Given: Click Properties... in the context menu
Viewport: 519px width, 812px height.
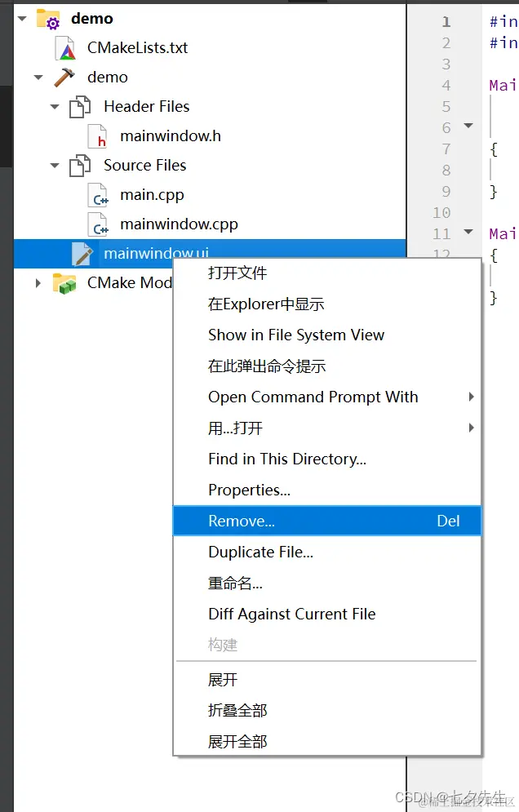Looking at the screenshot, I should 249,490.
